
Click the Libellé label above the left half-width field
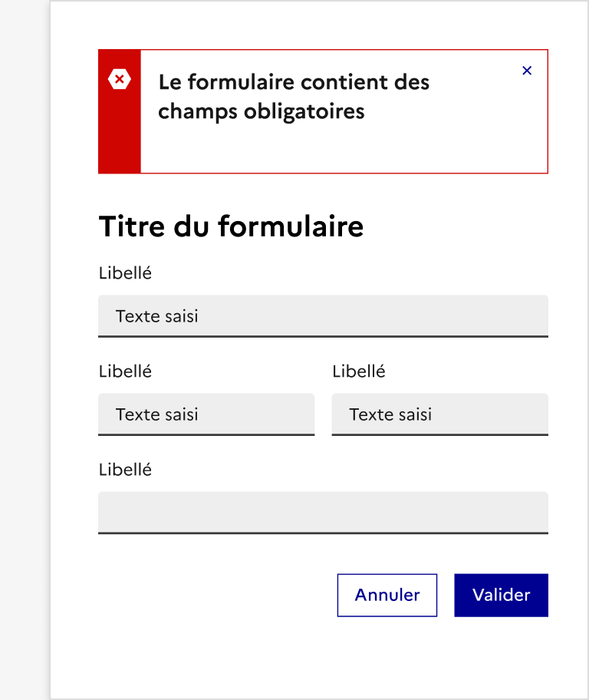125,371
